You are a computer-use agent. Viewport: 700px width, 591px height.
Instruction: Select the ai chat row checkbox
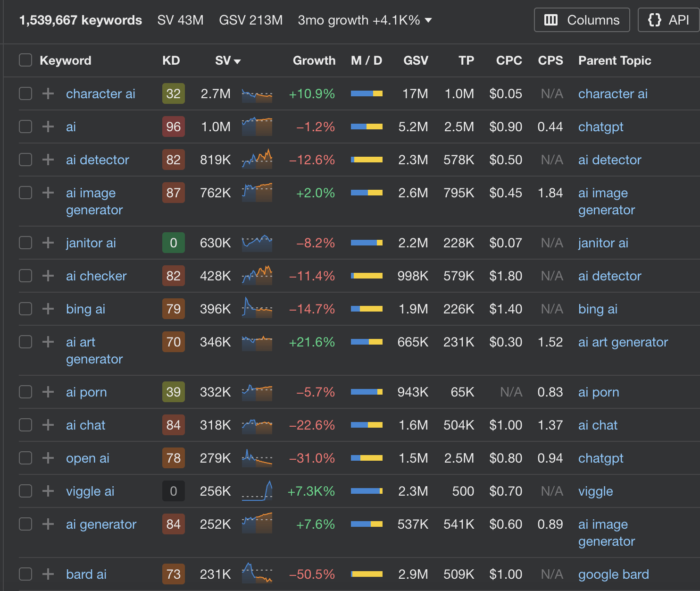click(25, 425)
